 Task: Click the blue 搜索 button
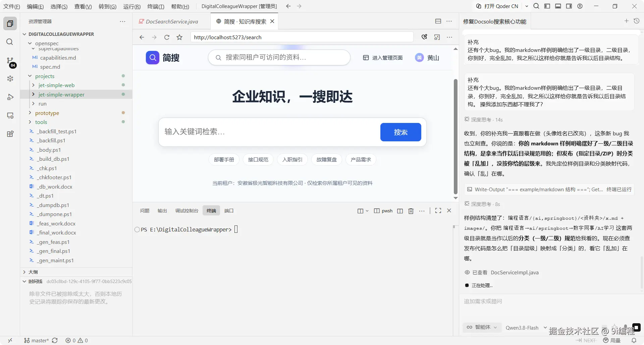[x=400, y=132]
